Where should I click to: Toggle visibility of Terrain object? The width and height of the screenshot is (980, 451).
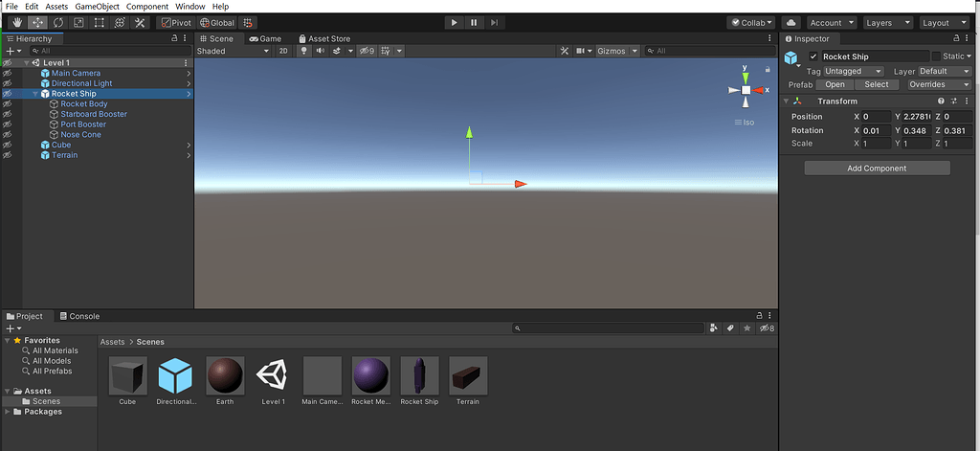tap(7, 155)
